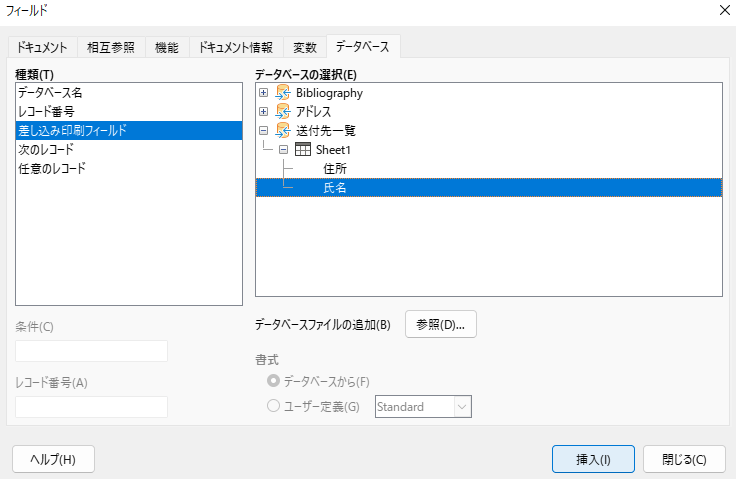Open help with the ヘルプ button

click(x=53, y=459)
